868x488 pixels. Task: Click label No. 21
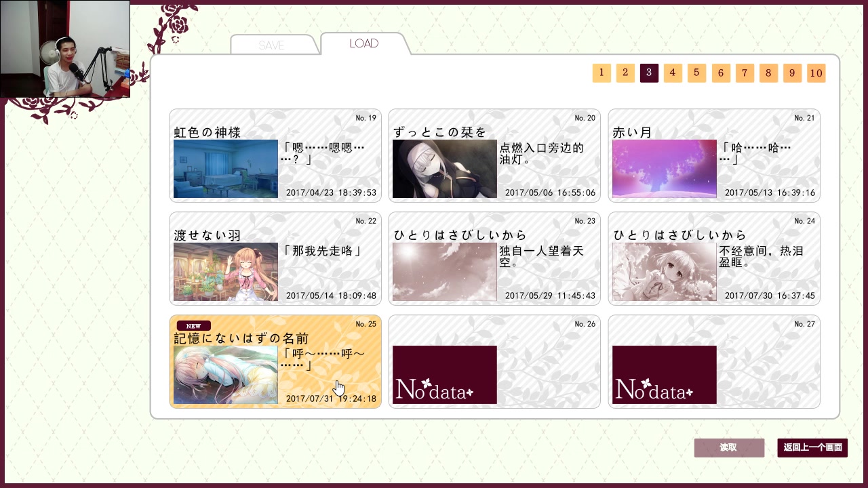pyautogui.click(x=805, y=118)
